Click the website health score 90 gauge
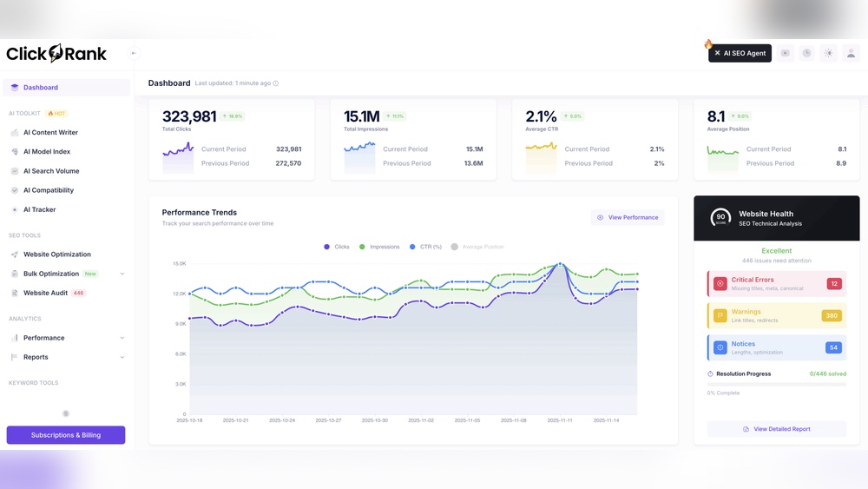 point(720,218)
